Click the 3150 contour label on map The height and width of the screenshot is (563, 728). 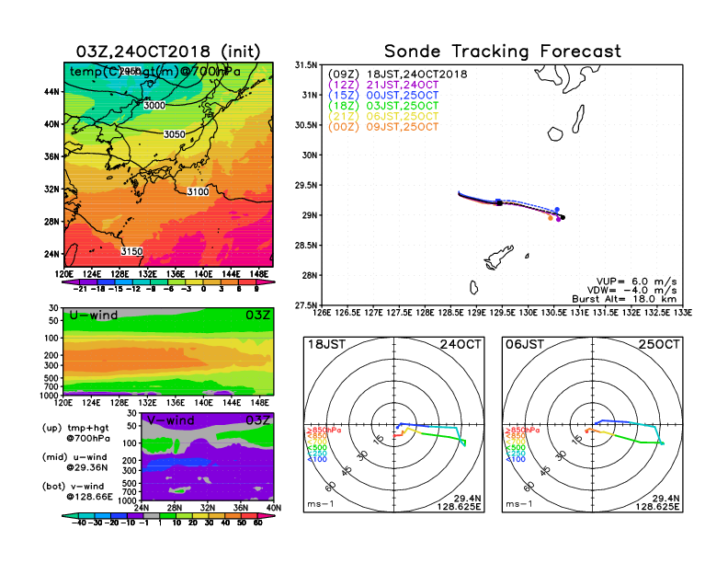coord(132,251)
